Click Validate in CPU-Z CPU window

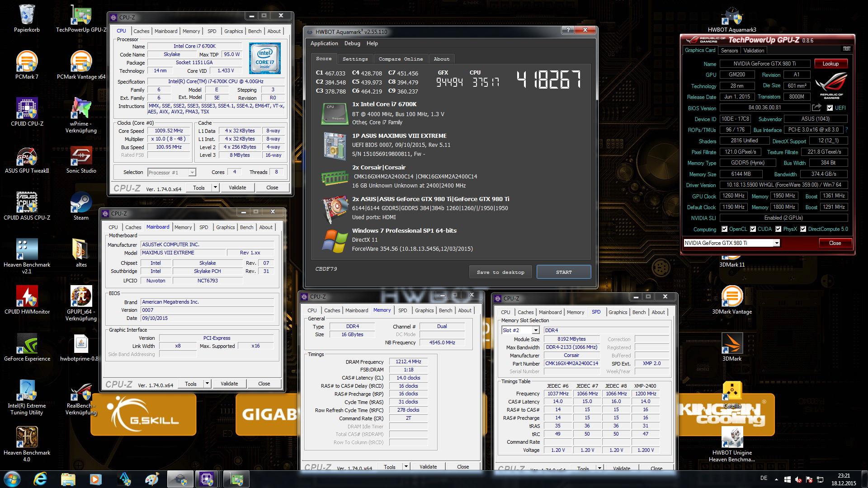pyautogui.click(x=237, y=188)
